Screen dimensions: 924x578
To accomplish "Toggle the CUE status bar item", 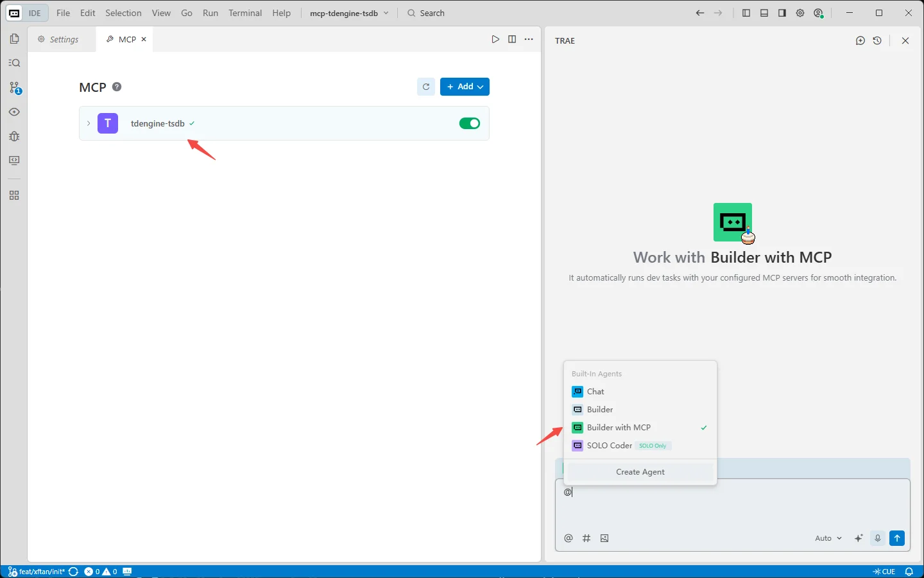I will (x=884, y=572).
